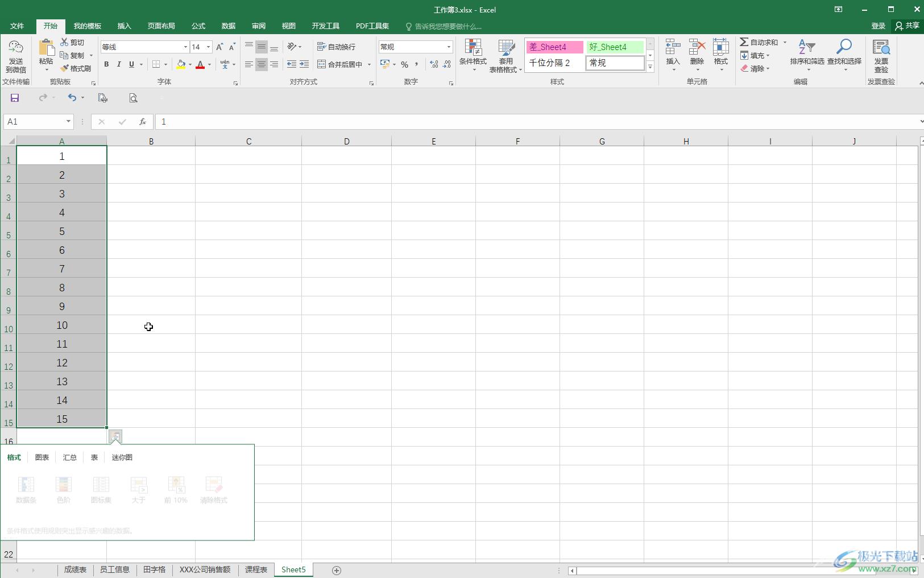The height and width of the screenshot is (578, 924).
Task: Apply the 差_Sheet4 cell style
Action: [x=554, y=47]
